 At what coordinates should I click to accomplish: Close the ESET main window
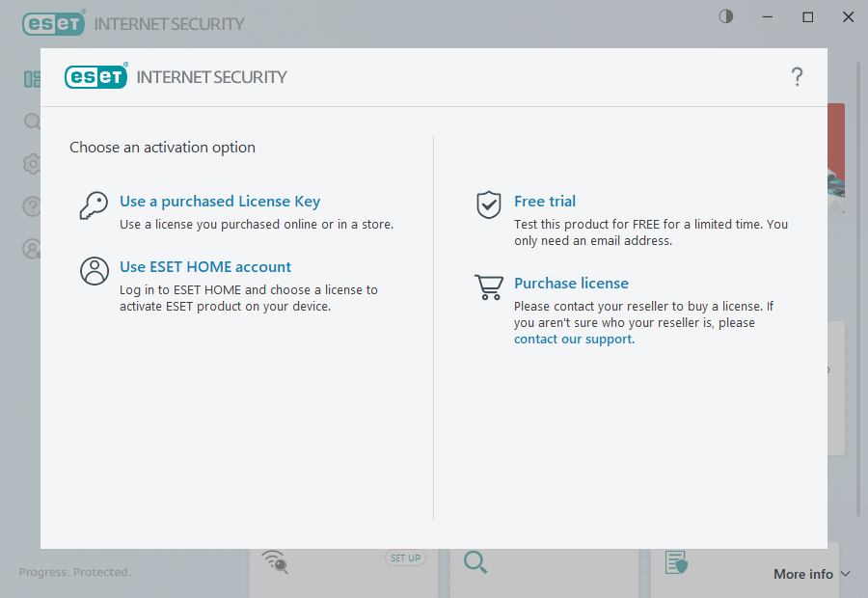pos(848,17)
